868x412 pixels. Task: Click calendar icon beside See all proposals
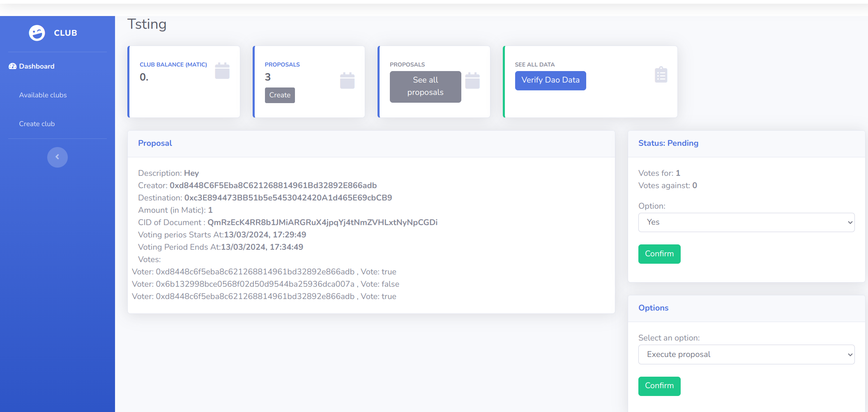[472, 81]
